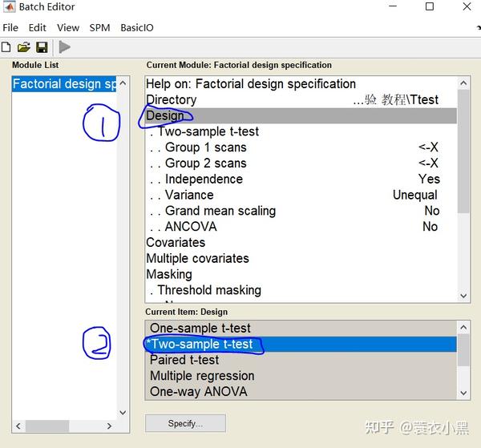Run the batch with green play icon

64,47
